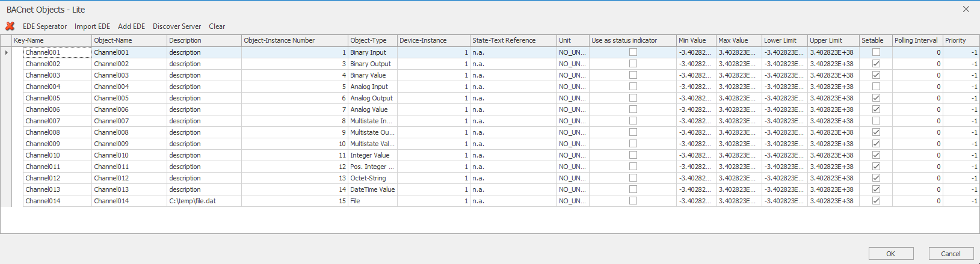This screenshot has height=264, width=980.
Task: Click the Object-Type column header
Action: [x=372, y=40]
